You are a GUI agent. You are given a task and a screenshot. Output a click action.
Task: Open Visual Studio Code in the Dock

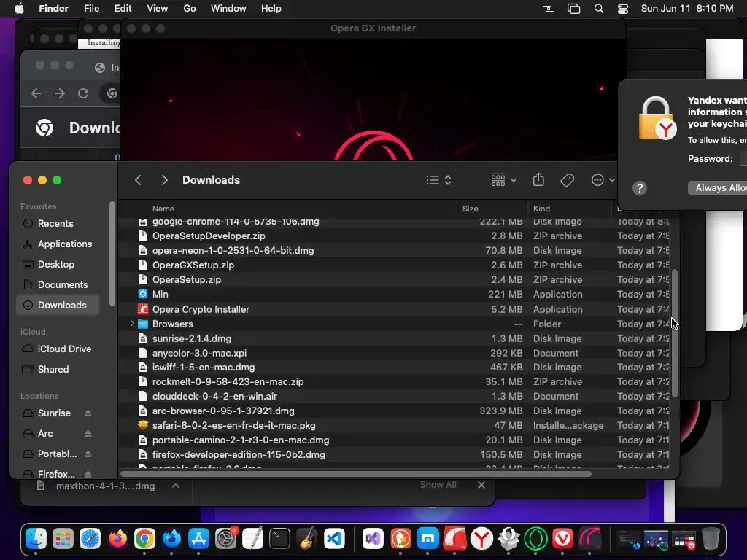coord(334,539)
